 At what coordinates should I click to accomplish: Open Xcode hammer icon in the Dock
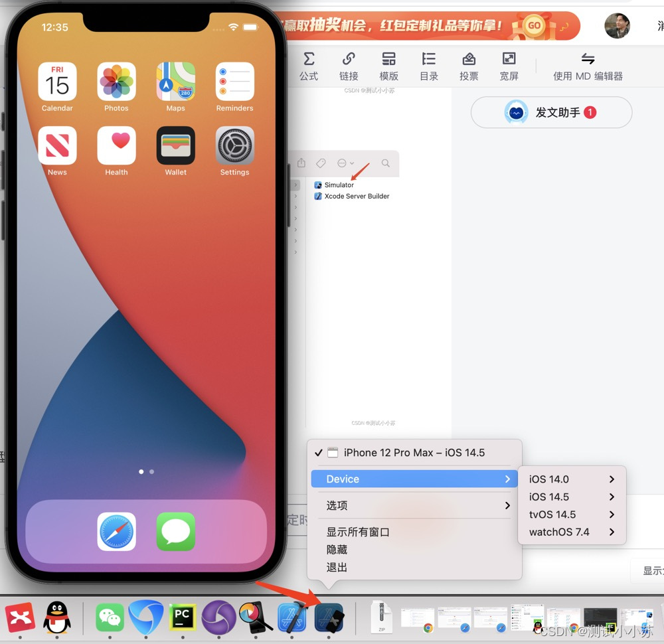click(x=291, y=617)
